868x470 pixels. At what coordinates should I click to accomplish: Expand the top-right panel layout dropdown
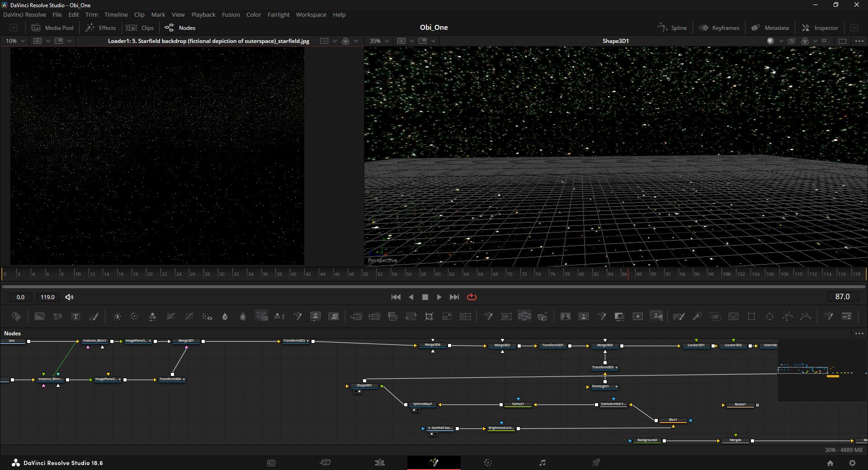click(854, 28)
